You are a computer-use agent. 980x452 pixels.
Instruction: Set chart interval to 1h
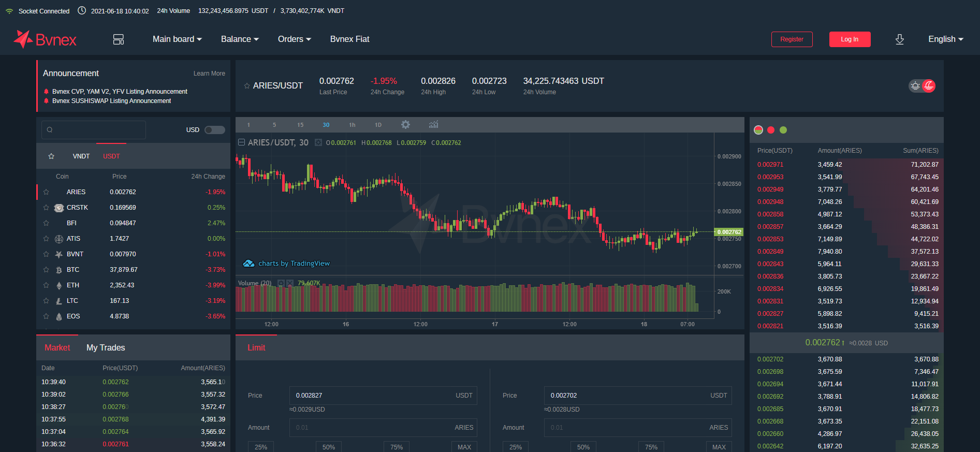pos(352,125)
